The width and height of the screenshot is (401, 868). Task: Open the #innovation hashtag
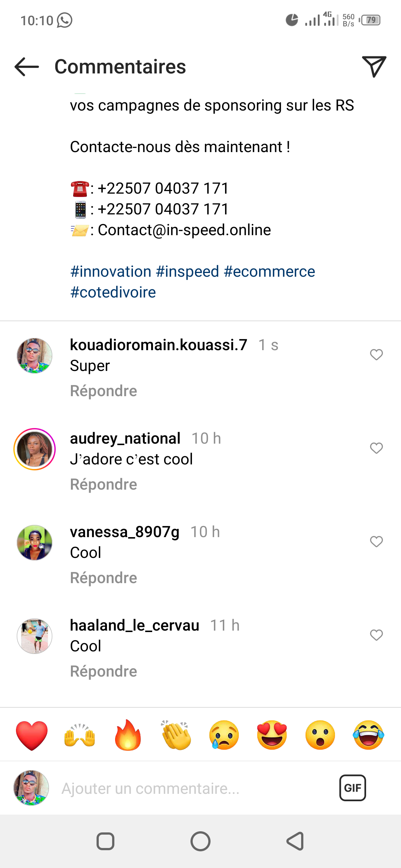tap(111, 272)
